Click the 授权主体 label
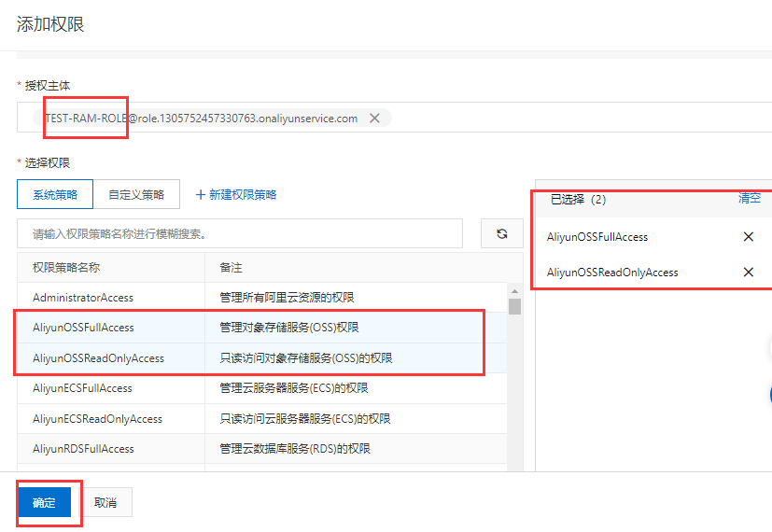Viewport: 772px width, 532px height. (48, 86)
